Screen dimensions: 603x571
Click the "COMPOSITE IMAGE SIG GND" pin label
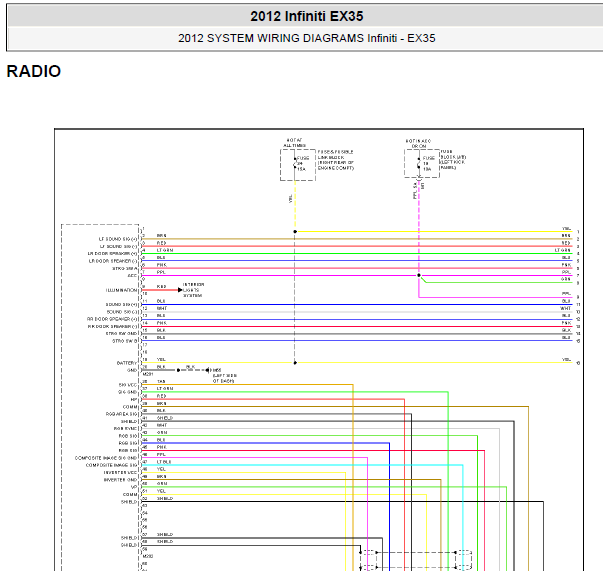pos(106,458)
